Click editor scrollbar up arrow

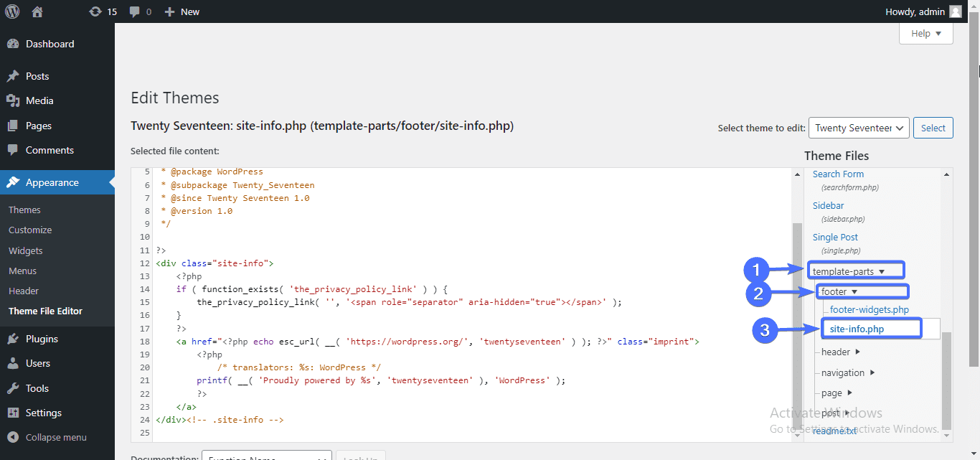click(797, 174)
